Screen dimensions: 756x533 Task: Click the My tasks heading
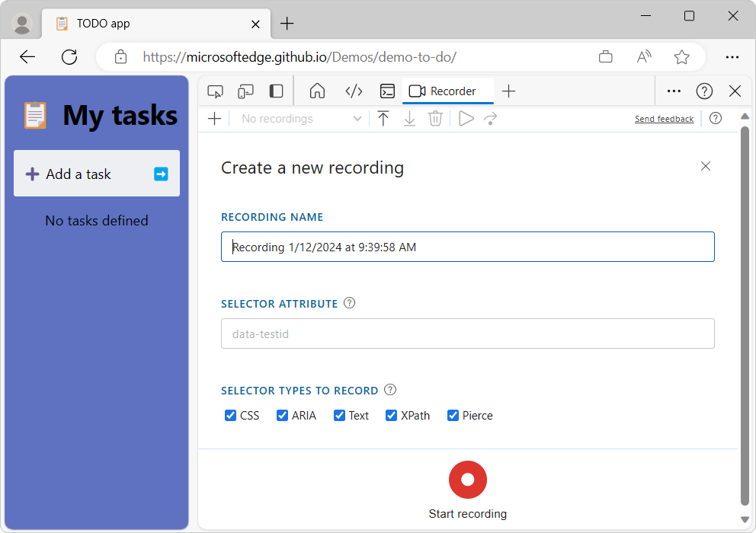pos(120,115)
